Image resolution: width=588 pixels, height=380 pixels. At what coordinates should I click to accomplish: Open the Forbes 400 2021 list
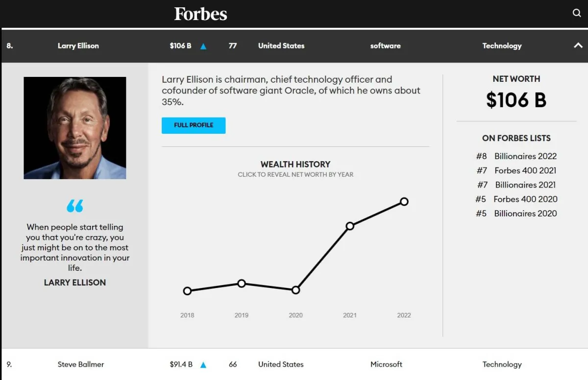click(525, 170)
